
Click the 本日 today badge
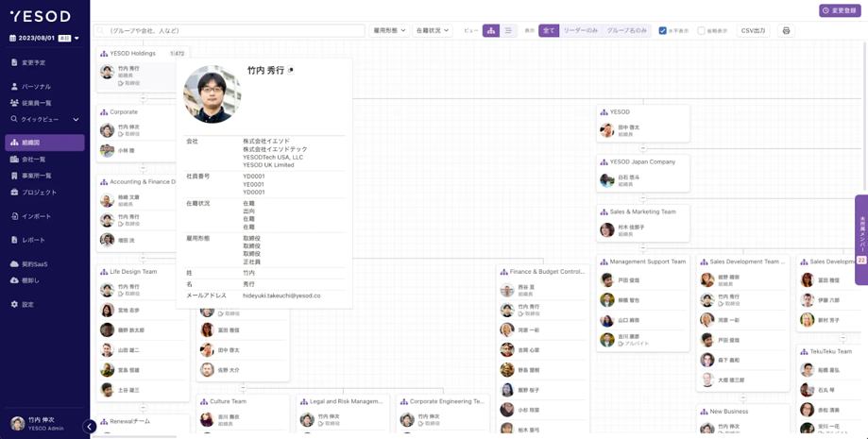pos(64,39)
